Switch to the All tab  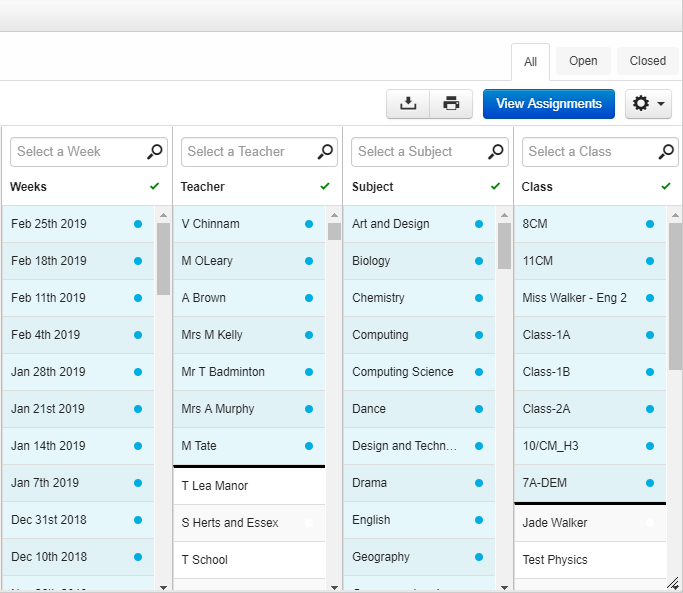click(530, 62)
